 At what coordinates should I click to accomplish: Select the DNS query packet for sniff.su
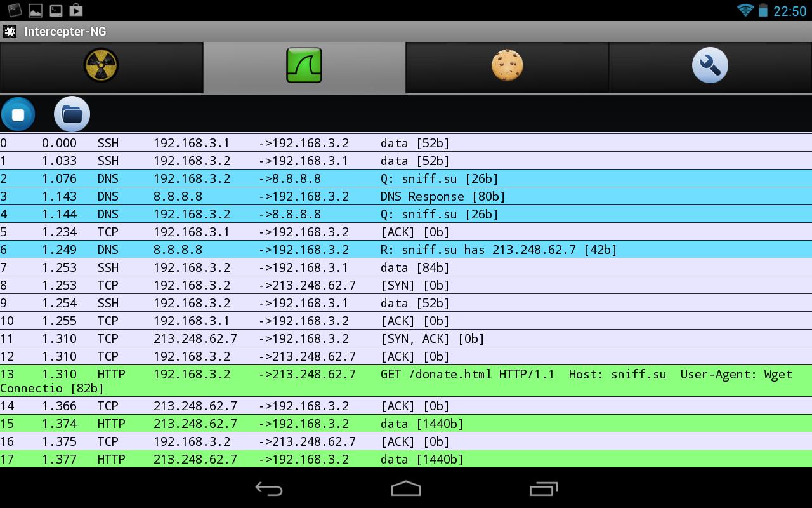pyautogui.click(x=406, y=178)
